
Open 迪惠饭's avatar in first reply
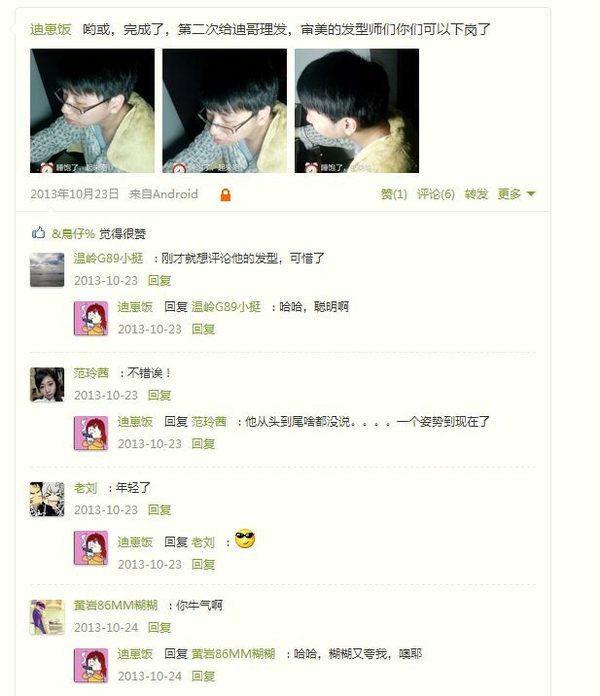pos(91,318)
